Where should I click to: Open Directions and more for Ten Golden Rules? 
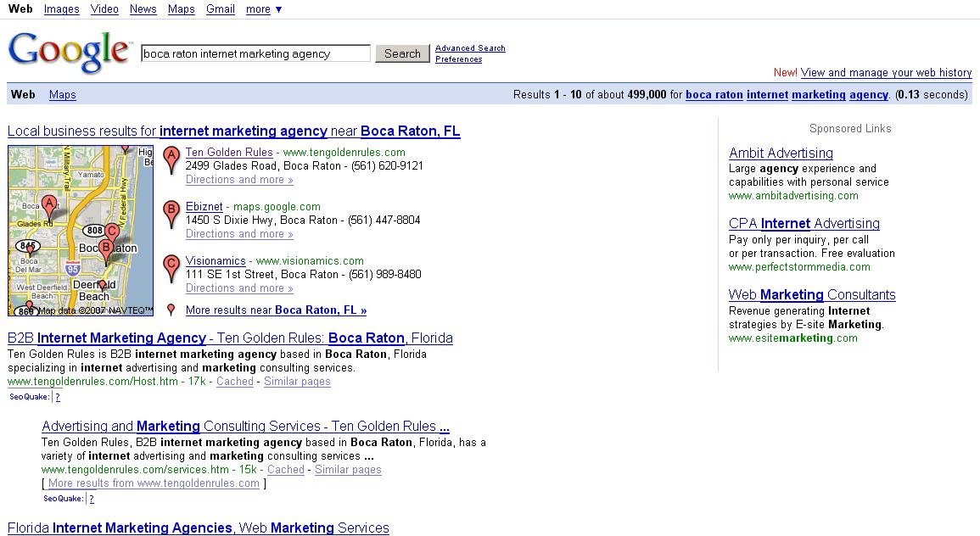[x=239, y=180]
